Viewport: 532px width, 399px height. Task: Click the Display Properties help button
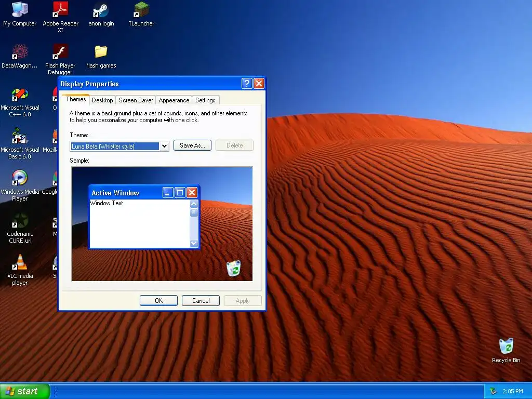(247, 84)
